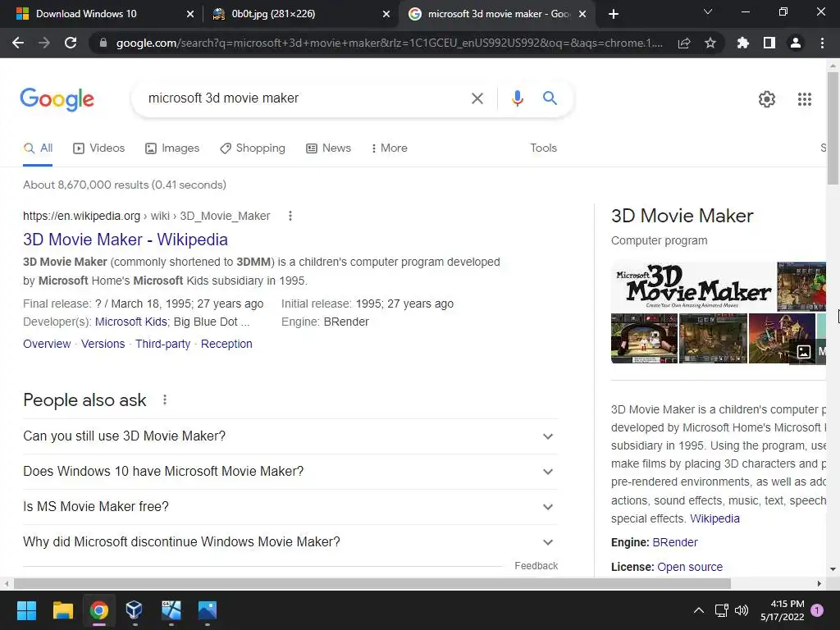The image size is (840, 630).
Task: Open the Overview sitelink
Action: point(47,344)
